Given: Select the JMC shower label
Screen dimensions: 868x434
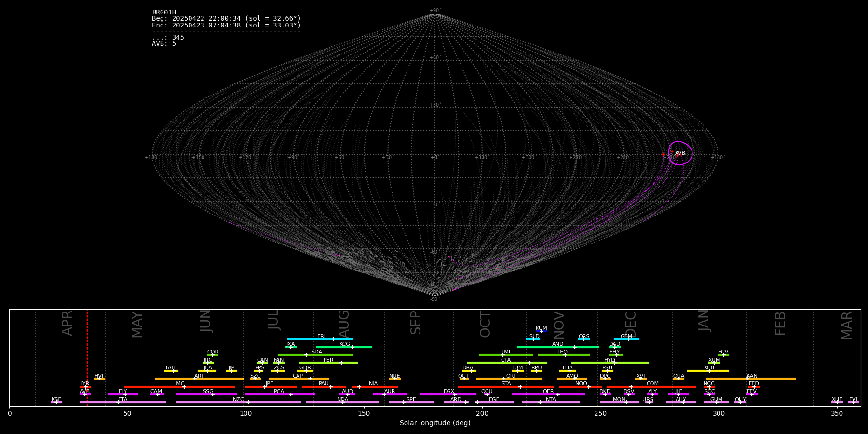Looking at the screenshot, I should point(180,384).
